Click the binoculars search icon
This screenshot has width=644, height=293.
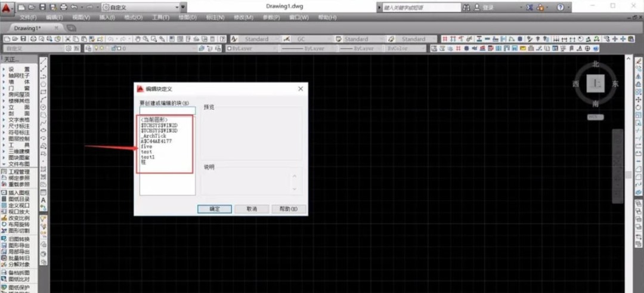click(467, 7)
